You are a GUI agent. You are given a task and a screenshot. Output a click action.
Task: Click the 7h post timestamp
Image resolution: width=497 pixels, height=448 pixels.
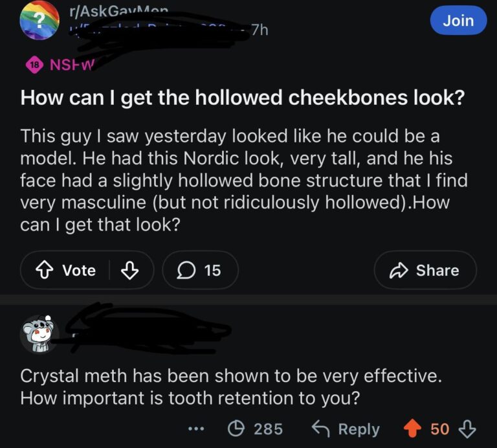click(260, 30)
